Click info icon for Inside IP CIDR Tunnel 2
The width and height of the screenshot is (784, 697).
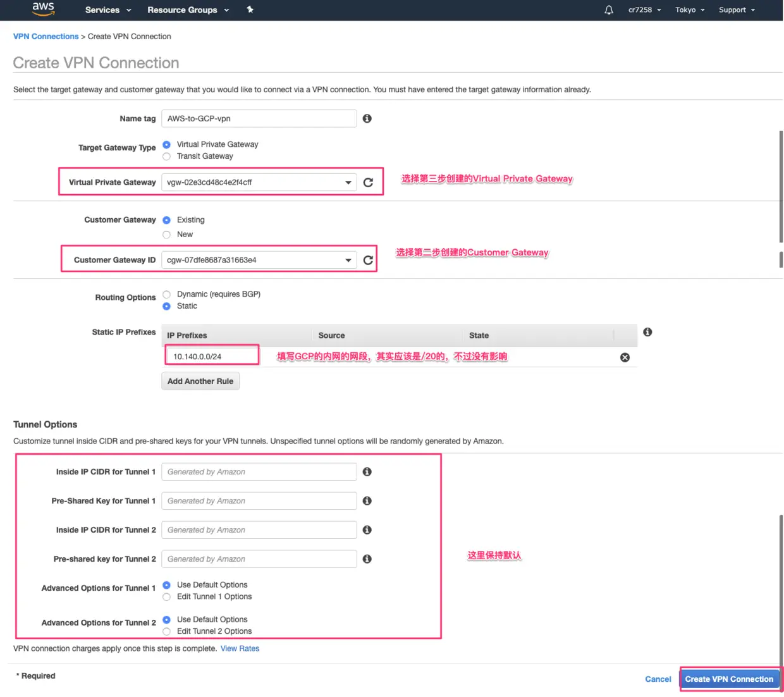click(x=367, y=530)
